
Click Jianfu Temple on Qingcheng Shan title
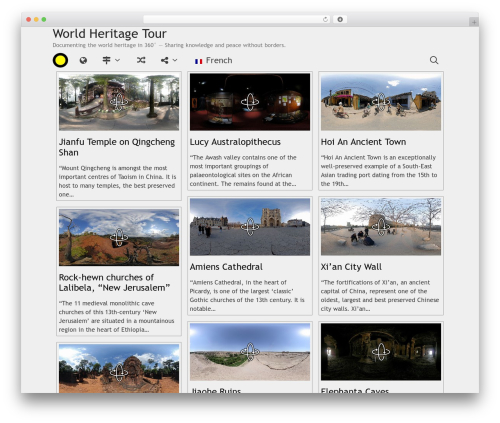[117, 147]
